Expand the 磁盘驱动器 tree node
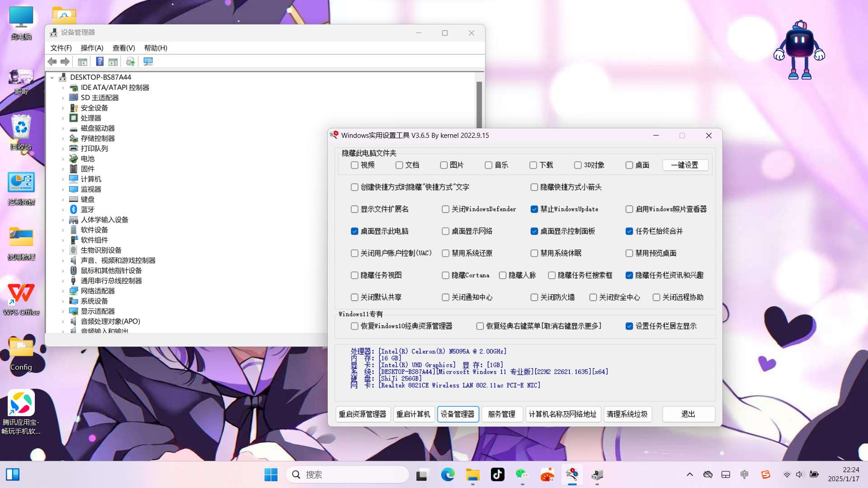Image resolution: width=868 pixels, height=488 pixels. point(63,128)
